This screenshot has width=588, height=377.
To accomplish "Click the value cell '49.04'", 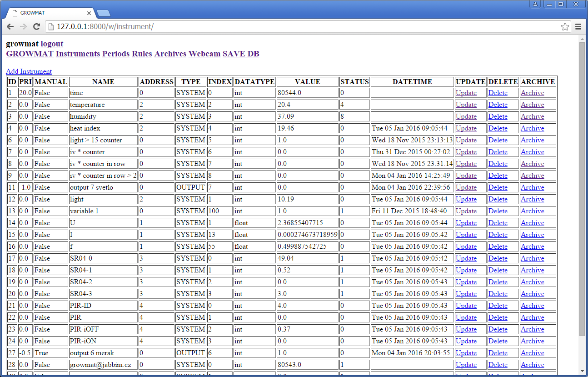I will point(308,258).
